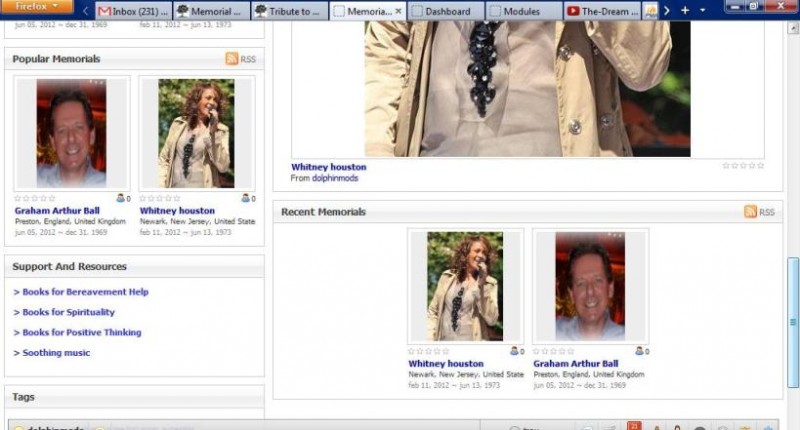Open a new tab with the plus button

pos(685,10)
